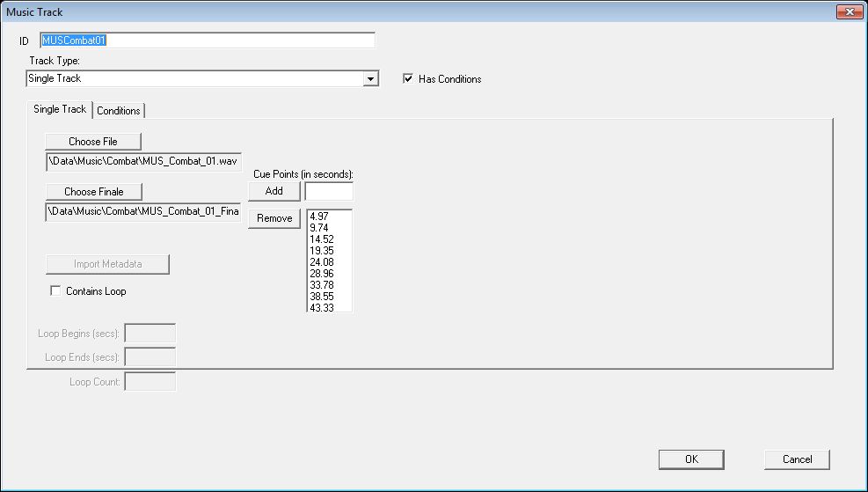Select cue point 4.97 in list

(330, 217)
